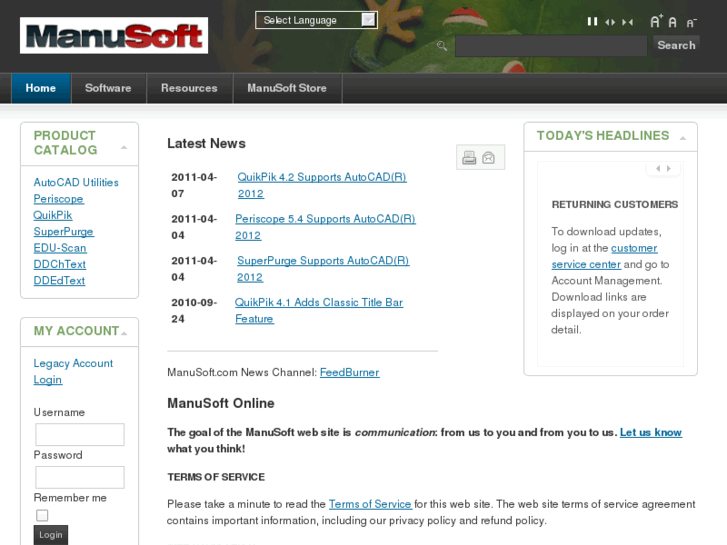This screenshot has width=727, height=545.
Task: Collapse the My Account panel
Action: (x=124, y=333)
